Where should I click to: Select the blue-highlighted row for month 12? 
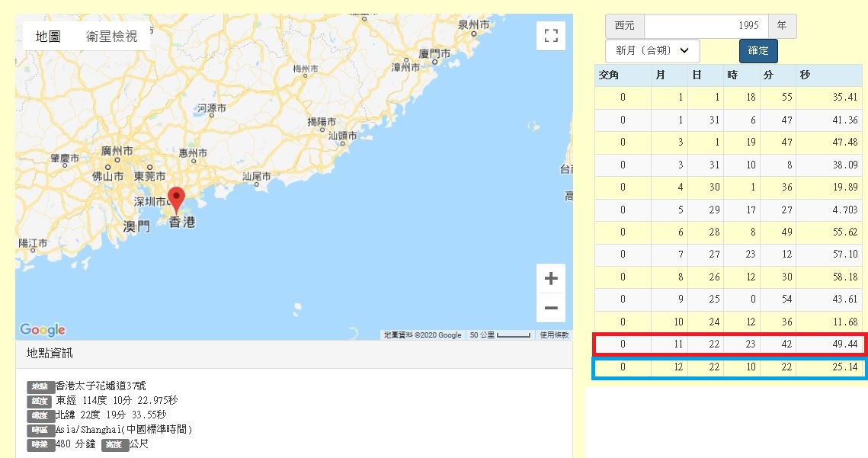click(732, 368)
